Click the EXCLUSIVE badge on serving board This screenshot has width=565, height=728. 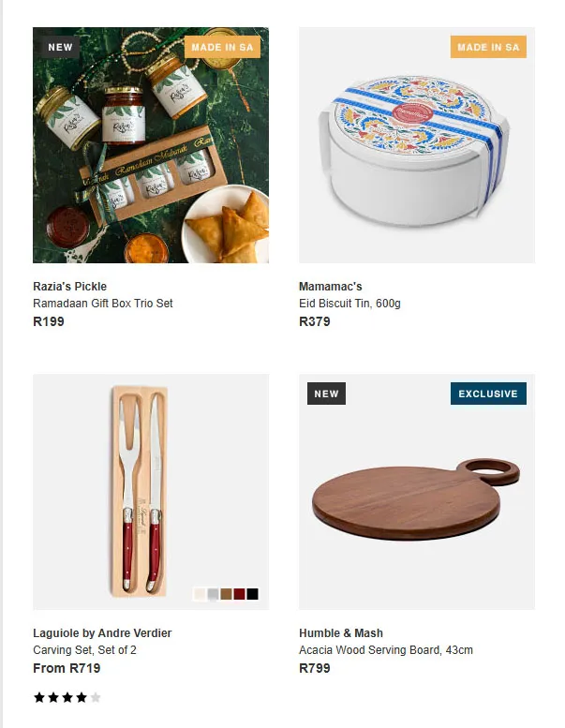pyautogui.click(x=488, y=394)
